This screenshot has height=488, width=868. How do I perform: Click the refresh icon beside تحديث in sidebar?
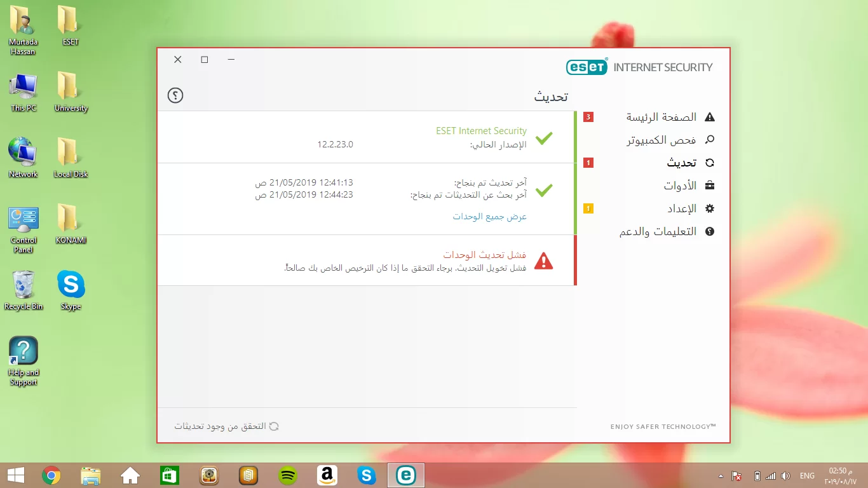click(710, 163)
